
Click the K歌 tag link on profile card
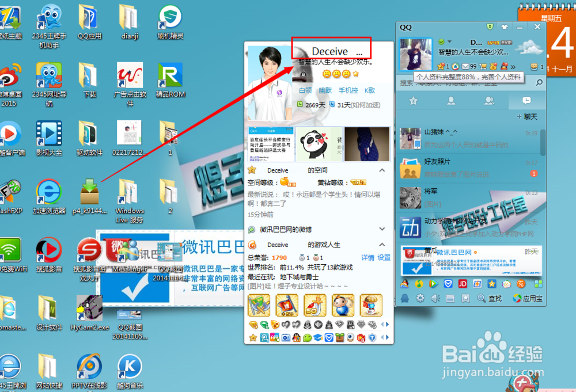point(370,90)
